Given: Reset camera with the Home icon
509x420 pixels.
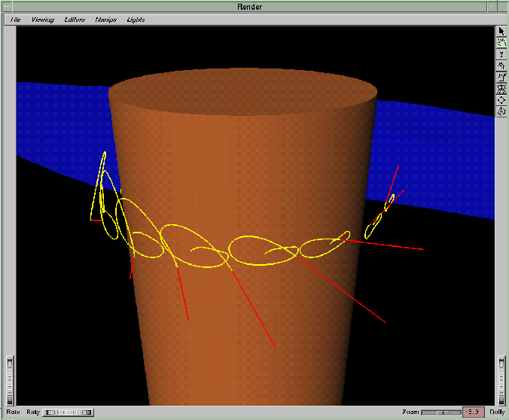Looking at the screenshot, I should point(501,65).
